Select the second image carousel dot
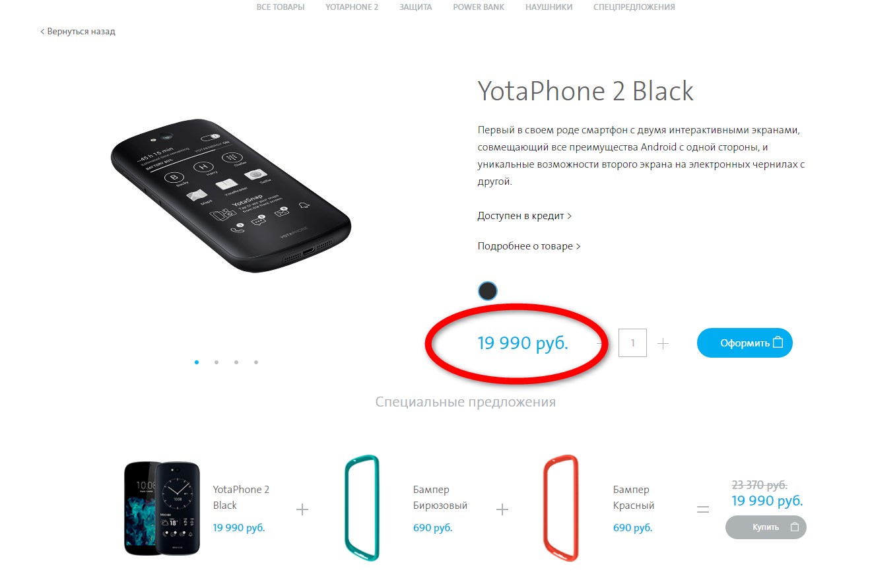 217,362
